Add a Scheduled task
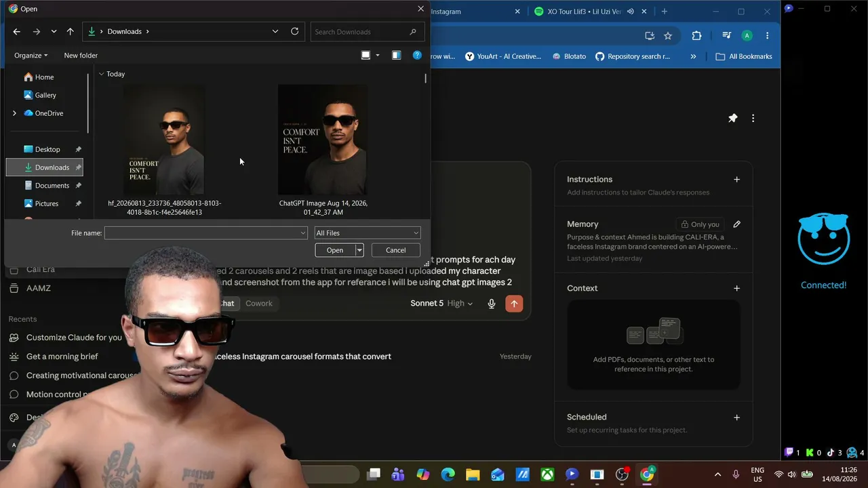The image size is (868, 488). [736, 418]
